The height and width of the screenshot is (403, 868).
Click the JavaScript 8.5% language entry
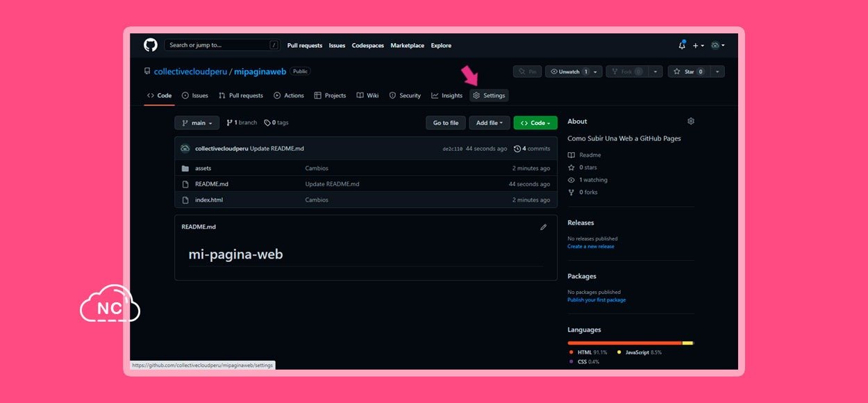pos(640,352)
